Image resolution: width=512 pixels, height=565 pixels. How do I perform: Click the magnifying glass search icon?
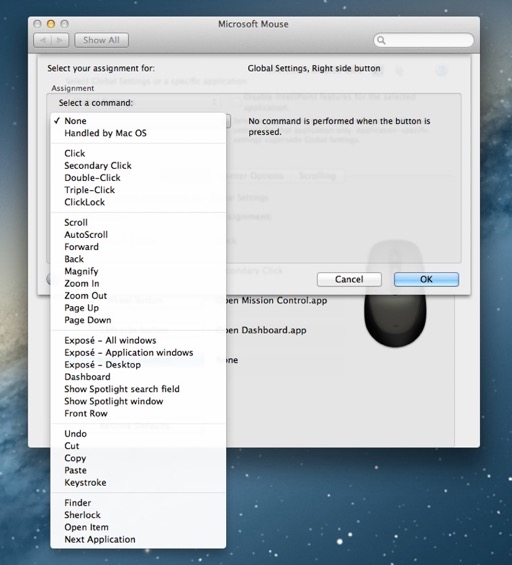381,40
